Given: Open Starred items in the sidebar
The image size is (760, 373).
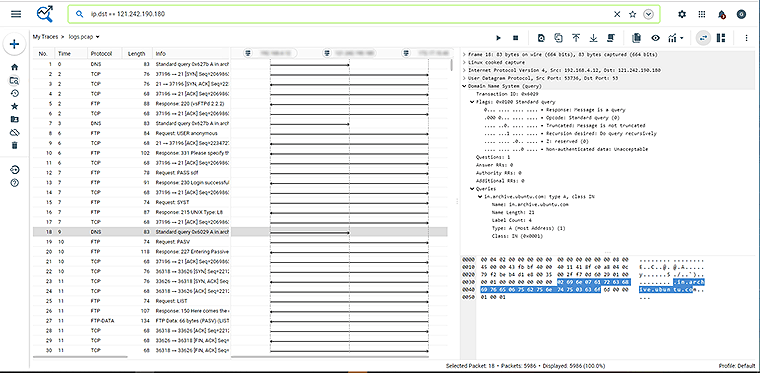Looking at the screenshot, I should (15, 106).
